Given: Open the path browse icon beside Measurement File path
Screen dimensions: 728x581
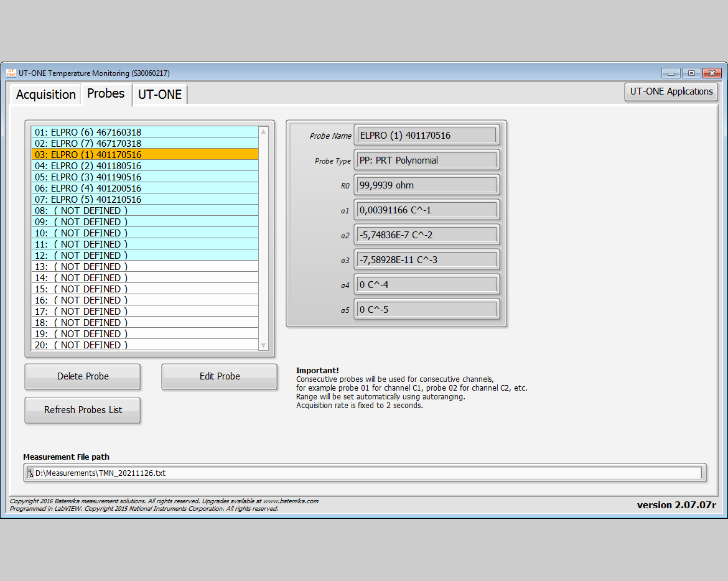Looking at the screenshot, I should pyautogui.click(x=30, y=473).
